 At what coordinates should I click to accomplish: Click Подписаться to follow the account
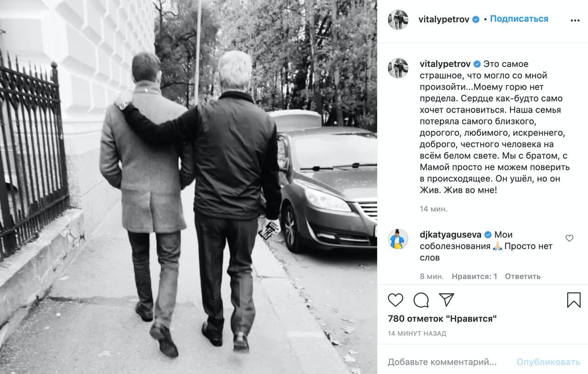click(x=519, y=19)
